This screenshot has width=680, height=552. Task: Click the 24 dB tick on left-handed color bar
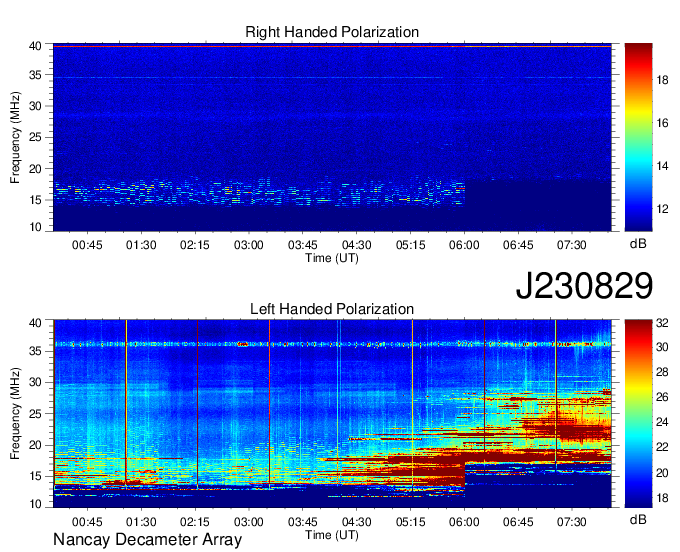(x=663, y=422)
